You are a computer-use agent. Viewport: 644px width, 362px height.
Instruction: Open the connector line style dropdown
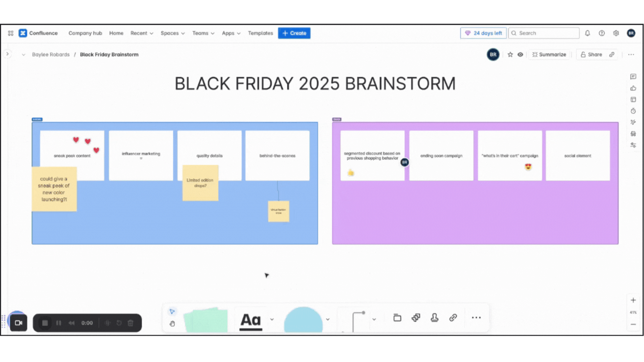pyautogui.click(x=374, y=319)
